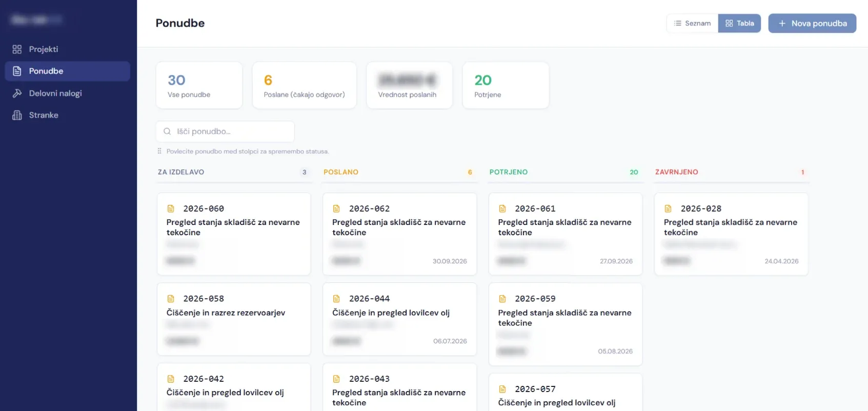Open Projekti in the sidebar

[68, 49]
